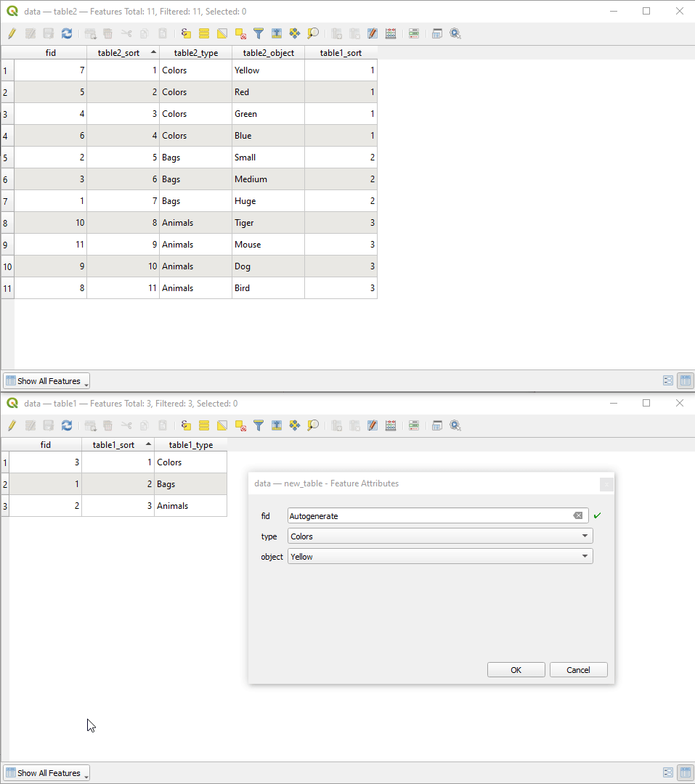Select row 5 of table2

pos(6,158)
